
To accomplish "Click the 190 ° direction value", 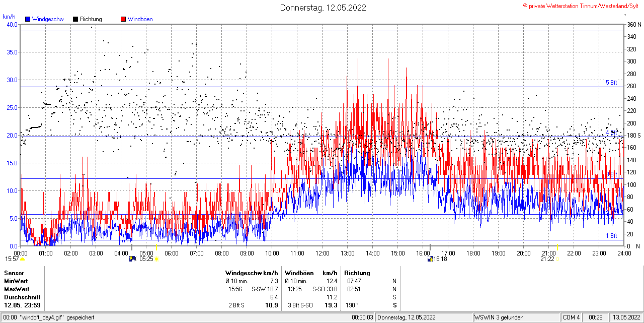I will [x=353, y=305].
